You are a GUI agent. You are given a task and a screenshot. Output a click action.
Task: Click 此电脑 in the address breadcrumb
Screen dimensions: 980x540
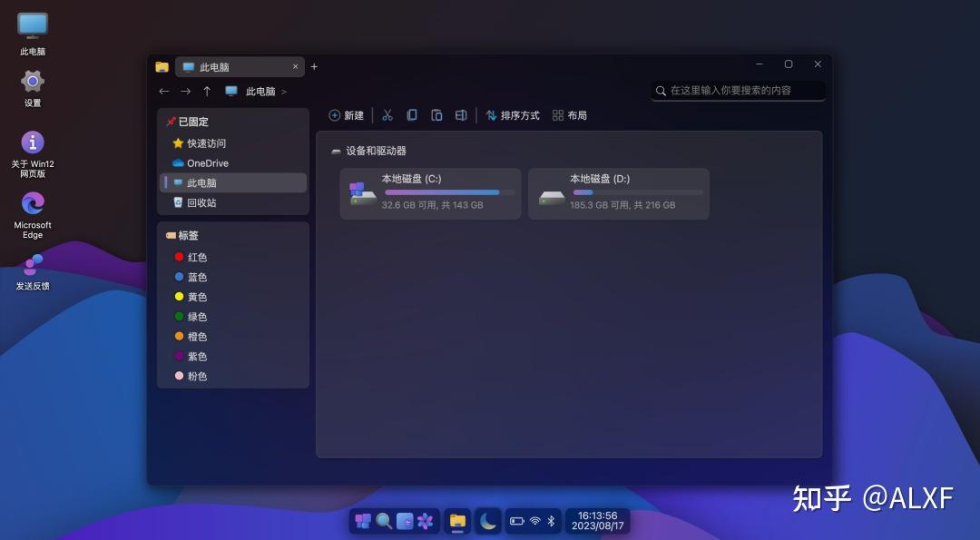[x=260, y=92]
